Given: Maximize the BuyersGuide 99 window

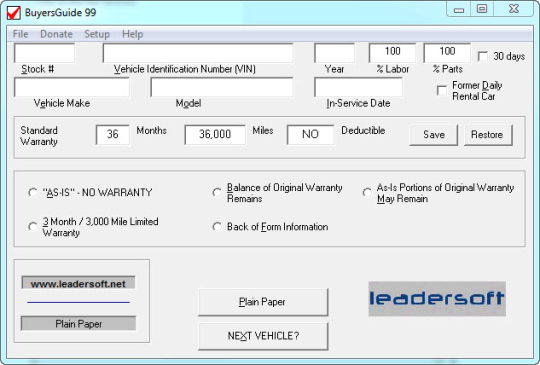Looking at the screenshot, I should click(482, 9).
